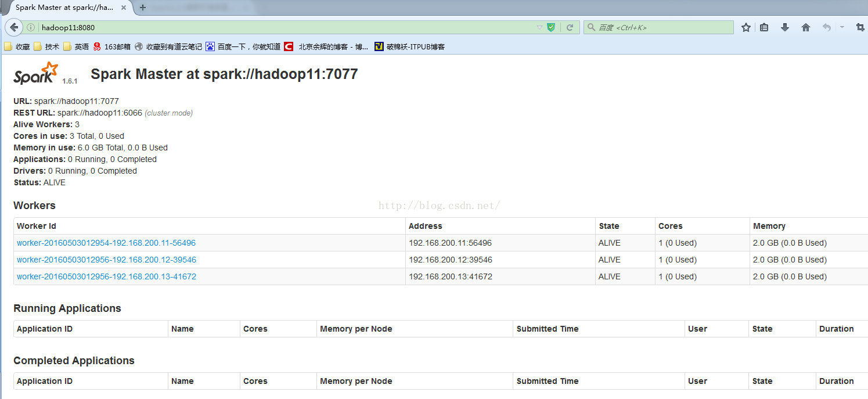Expand the dropdown beside the undo arrow
Screen dimensions: 868x399
point(842,27)
